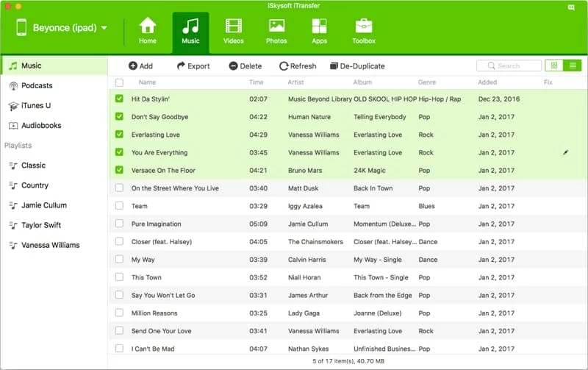Viewport: 588px width, 370px height.
Task: Open the Export options menu
Action: point(193,65)
